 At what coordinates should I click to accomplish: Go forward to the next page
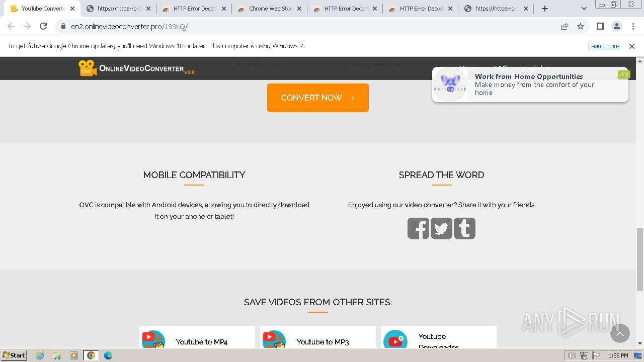click(27, 26)
